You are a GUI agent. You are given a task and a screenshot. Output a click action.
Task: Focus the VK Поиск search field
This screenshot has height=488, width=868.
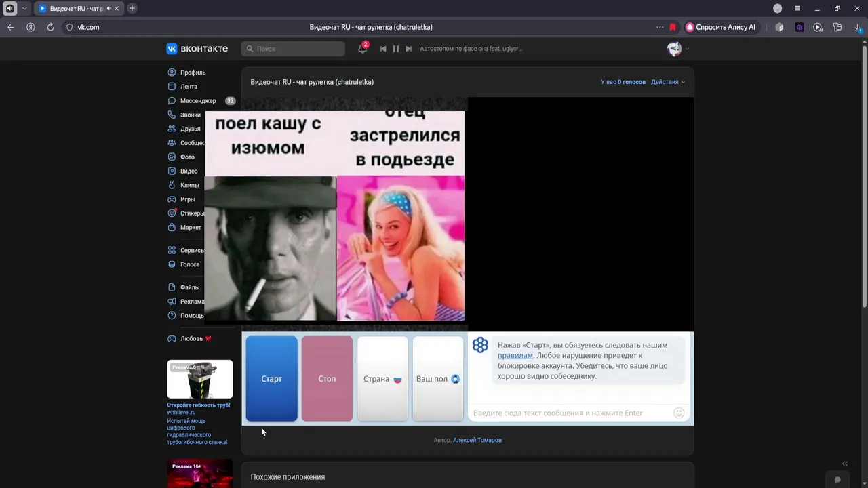click(293, 49)
